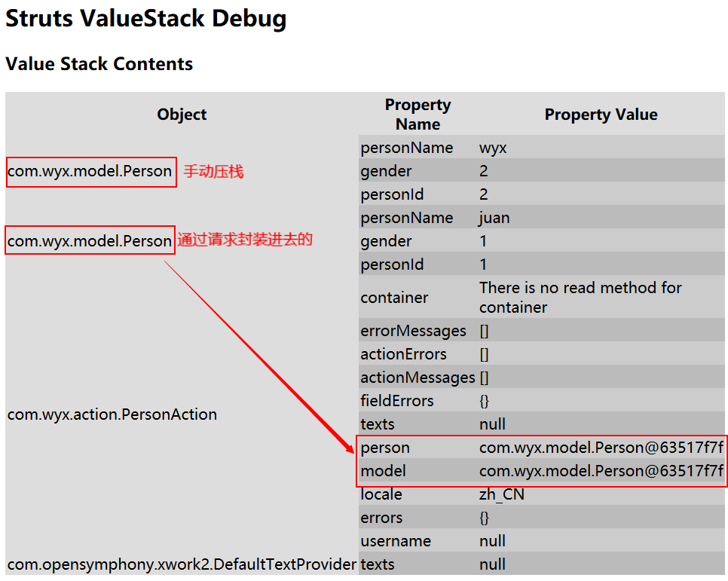Click the Value Stack Contents subheading

(99, 64)
